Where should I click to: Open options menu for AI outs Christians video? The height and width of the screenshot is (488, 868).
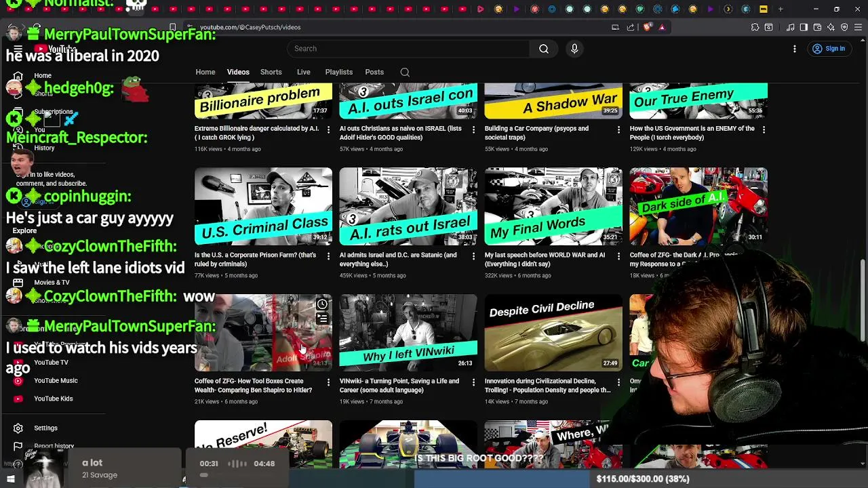(473, 129)
